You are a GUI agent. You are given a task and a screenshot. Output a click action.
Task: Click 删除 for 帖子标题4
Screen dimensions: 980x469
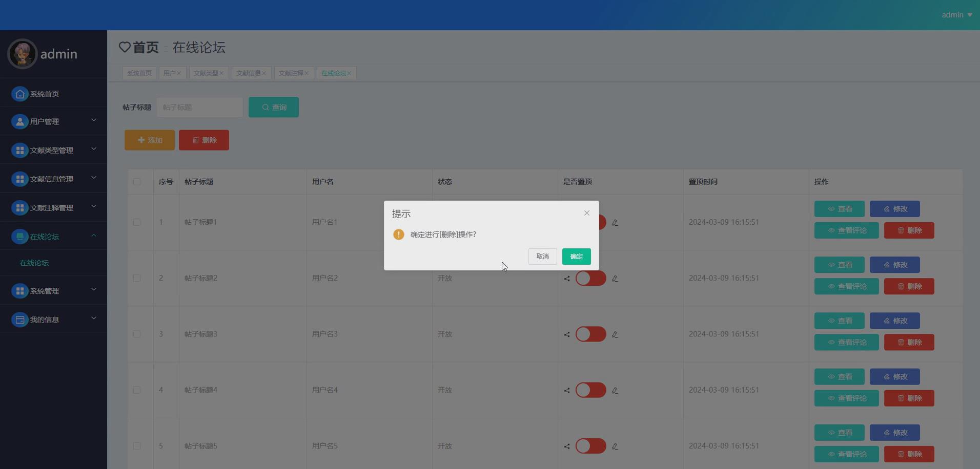(x=909, y=398)
